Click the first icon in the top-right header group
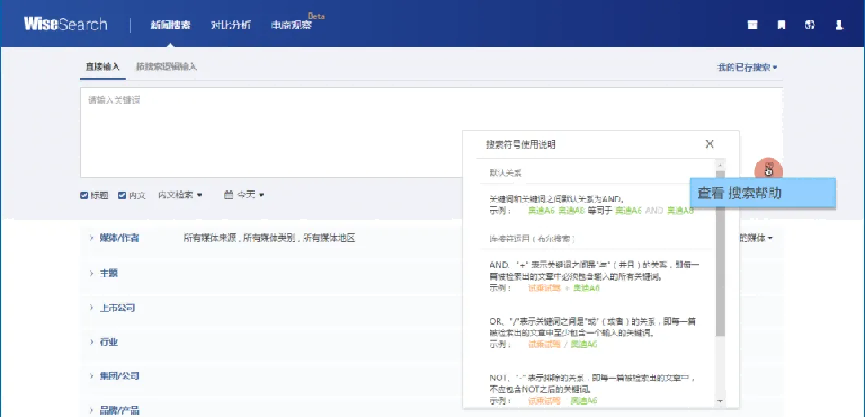This screenshot has height=417, width=865. point(752,24)
